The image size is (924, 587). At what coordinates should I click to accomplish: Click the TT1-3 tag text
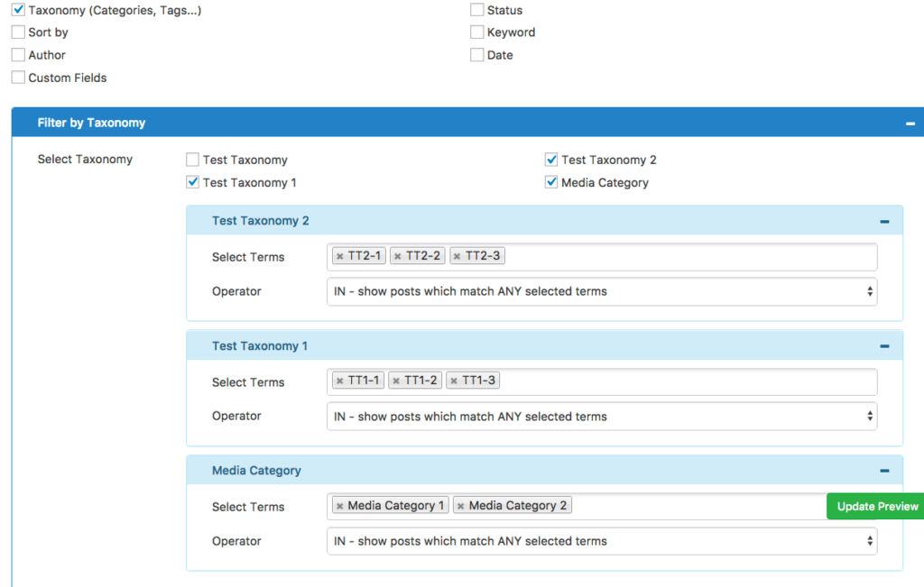(478, 381)
